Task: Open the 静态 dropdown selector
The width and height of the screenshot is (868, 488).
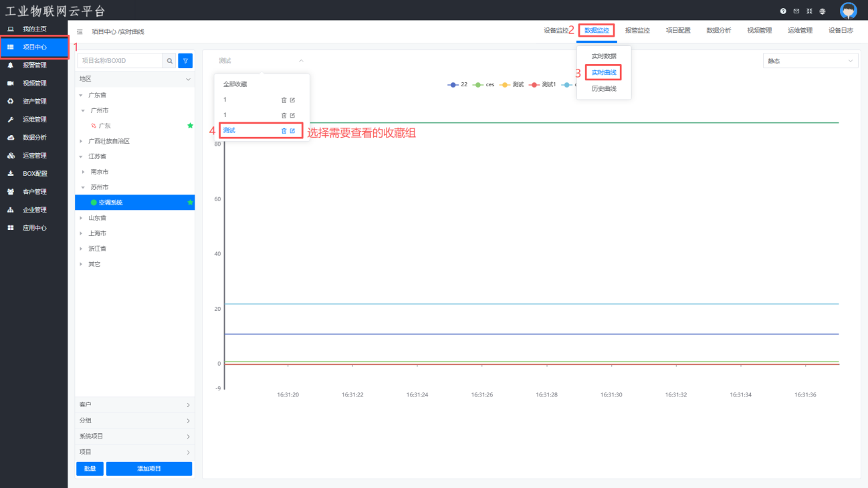Action: (810, 61)
